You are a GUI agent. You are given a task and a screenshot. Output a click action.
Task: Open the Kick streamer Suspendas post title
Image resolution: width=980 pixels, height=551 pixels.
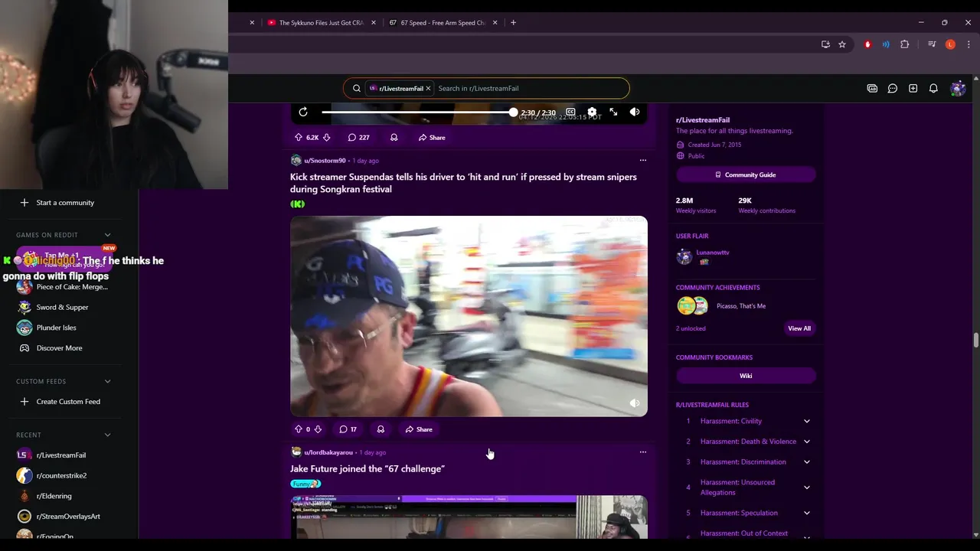pos(463,183)
